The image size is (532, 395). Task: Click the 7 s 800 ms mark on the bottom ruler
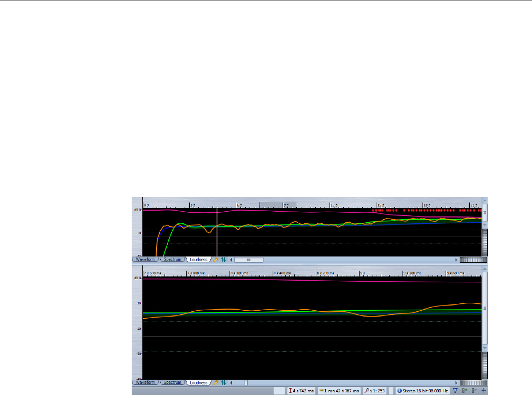pyautogui.click(x=196, y=273)
